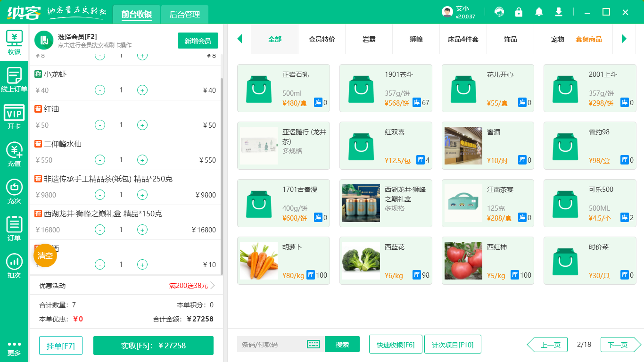Click the 条码/付款码 input field
Image resolution: width=644 pixels, height=362 pixels.
coord(272,344)
